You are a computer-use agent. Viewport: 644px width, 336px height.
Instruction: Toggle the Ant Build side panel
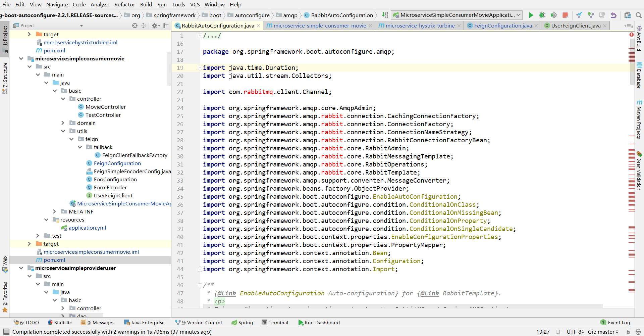(639, 38)
